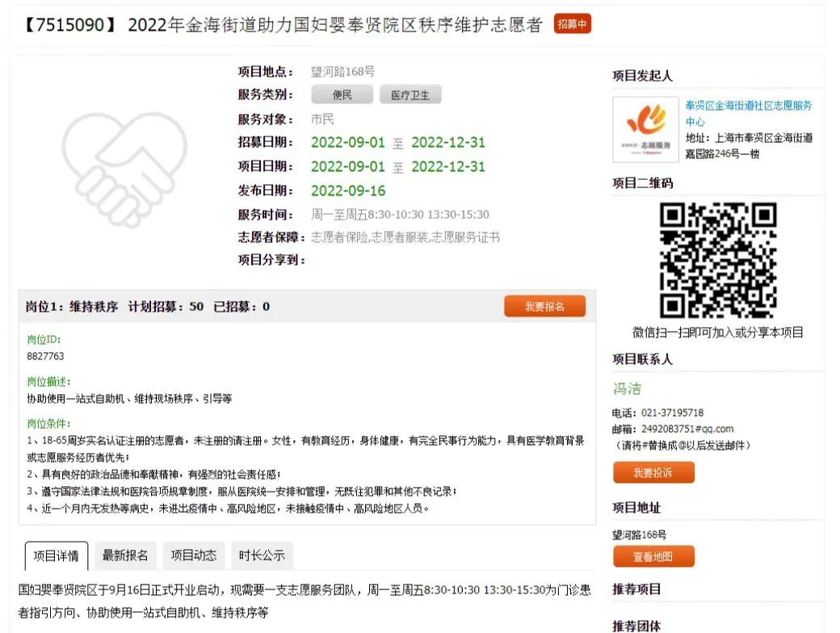Click the 我要投诉 complaint button
The height and width of the screenshot is (633, 840).
(653, 472)
